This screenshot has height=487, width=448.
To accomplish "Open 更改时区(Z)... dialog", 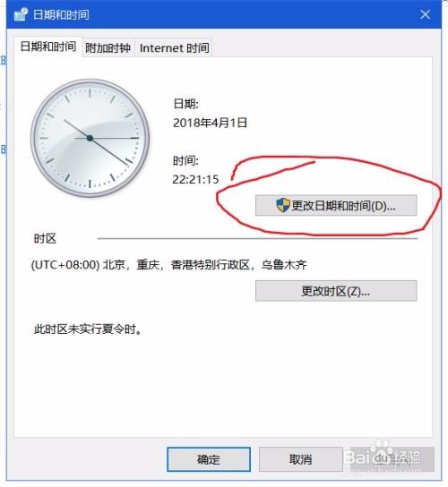I will click(x=336, y=291).
